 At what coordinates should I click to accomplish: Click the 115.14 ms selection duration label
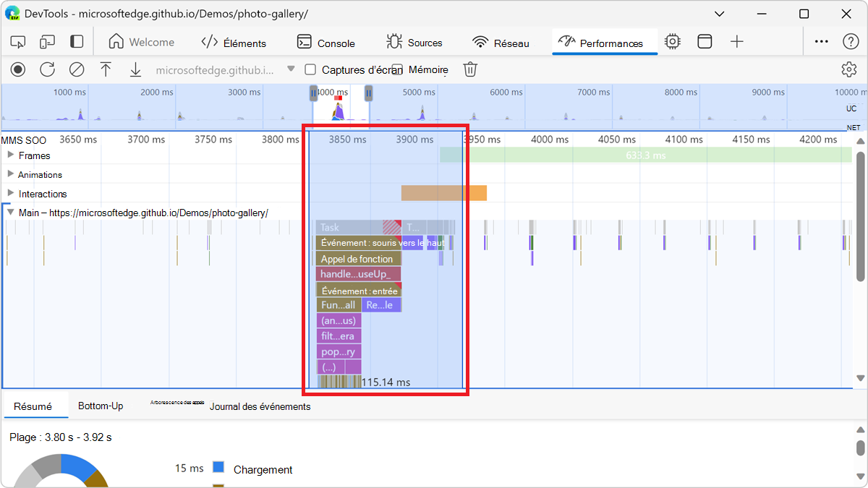pyautogui.click(x=386, y=382)
